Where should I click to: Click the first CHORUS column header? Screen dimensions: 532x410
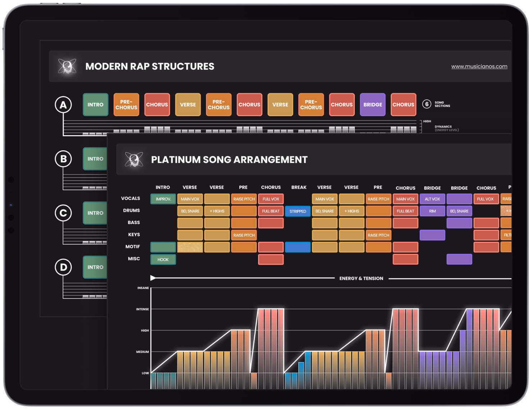(x=271, y=187)
